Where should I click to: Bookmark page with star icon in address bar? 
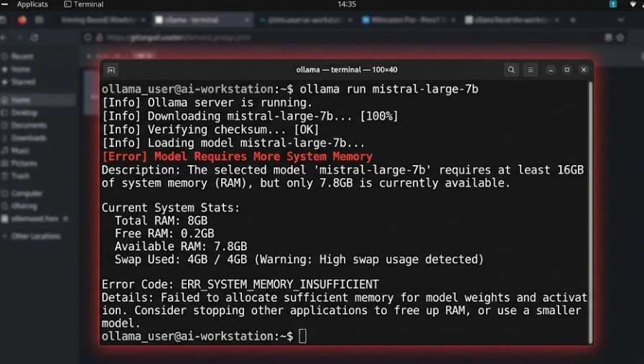tap(620, 38)
